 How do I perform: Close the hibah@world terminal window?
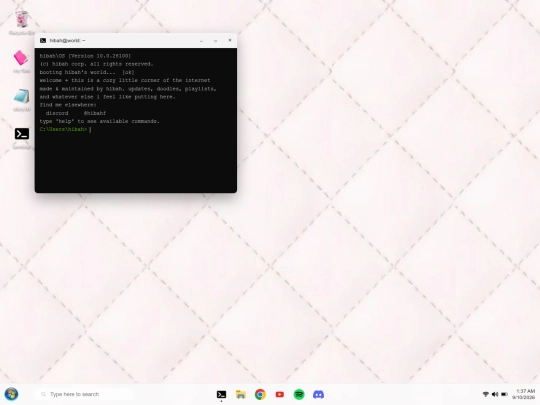(x=230, y=40)
